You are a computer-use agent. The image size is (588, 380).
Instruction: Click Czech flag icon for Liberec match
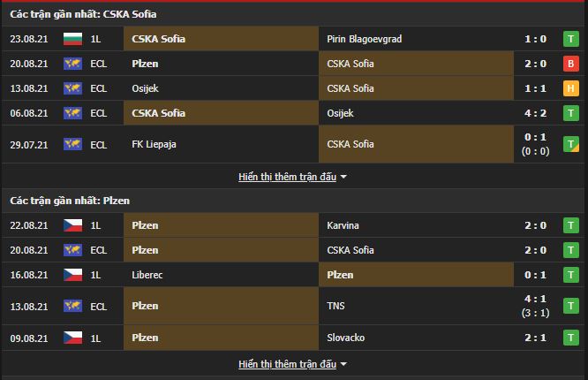(72, 275)
